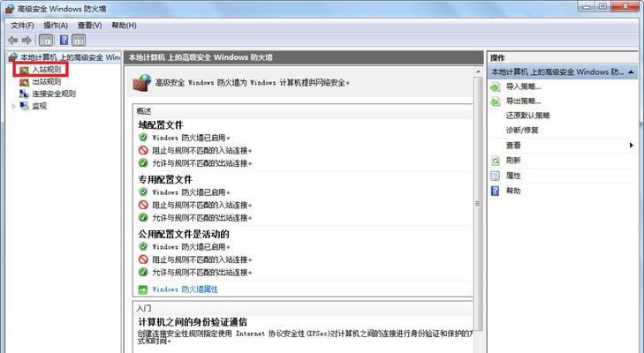Click the blue Help question mark toolbar icon
The width and height of the screenshot is (644, 353).
(64, 40)
